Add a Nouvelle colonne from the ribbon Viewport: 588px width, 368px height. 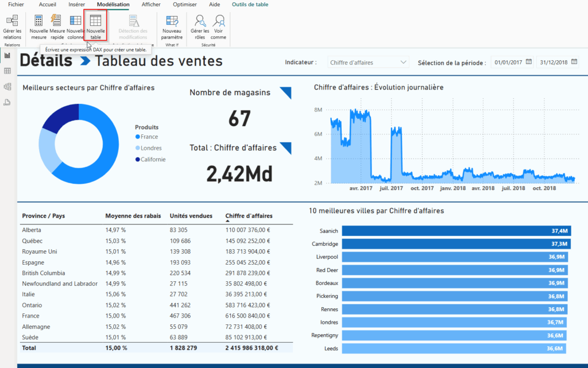tap(75, 26)
